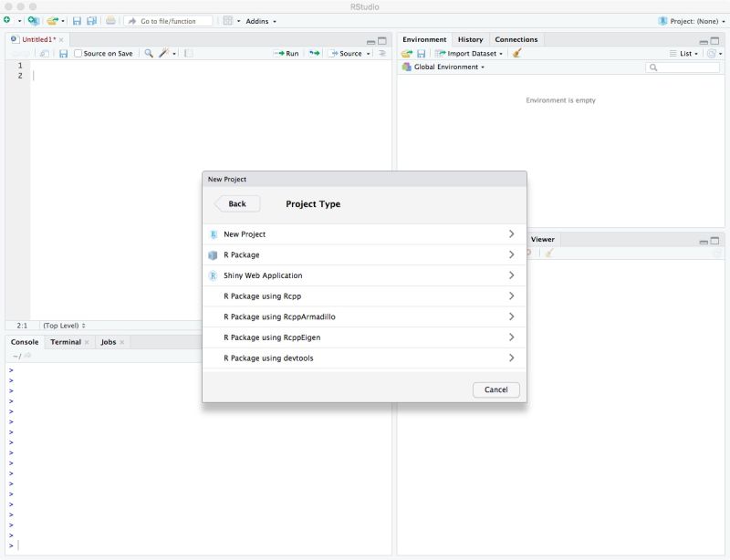This screenshot has width=730, height=560.
Task: Click the Save All icon
Action: (x=92, y=21)
